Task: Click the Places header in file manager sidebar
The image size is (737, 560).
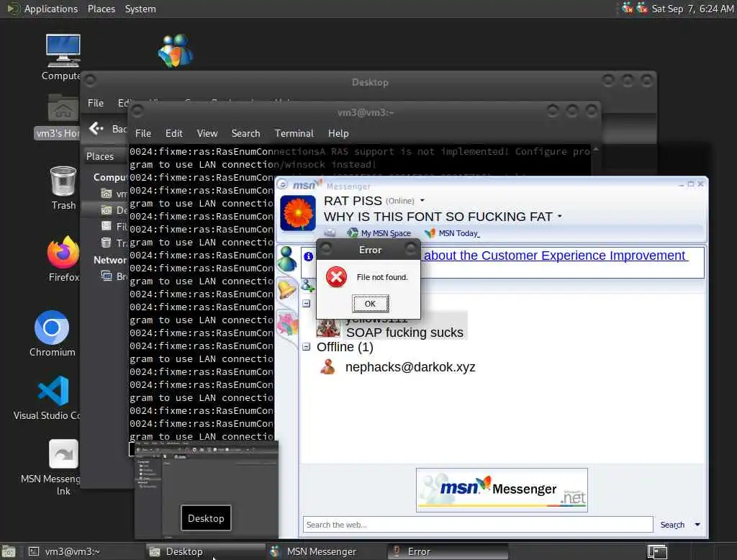Action: pyautogui.click(x=99, y=156)
